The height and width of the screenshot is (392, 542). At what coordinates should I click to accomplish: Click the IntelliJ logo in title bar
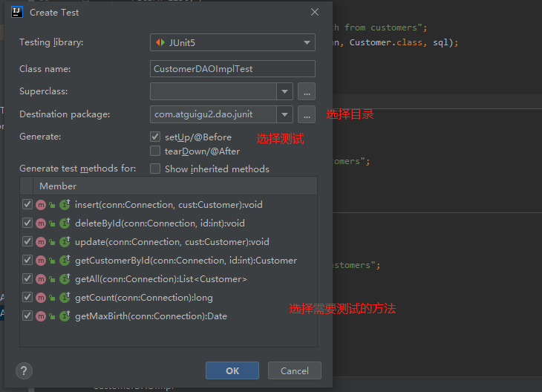pos(17,12)
